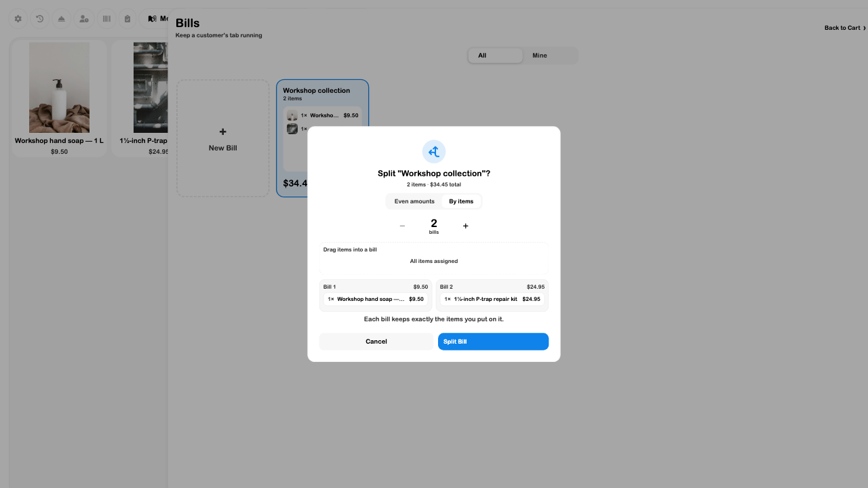Click soap thumbnail in Workshop collection bill
Viewport: 868px width, 488px height.
coord(292,115)
